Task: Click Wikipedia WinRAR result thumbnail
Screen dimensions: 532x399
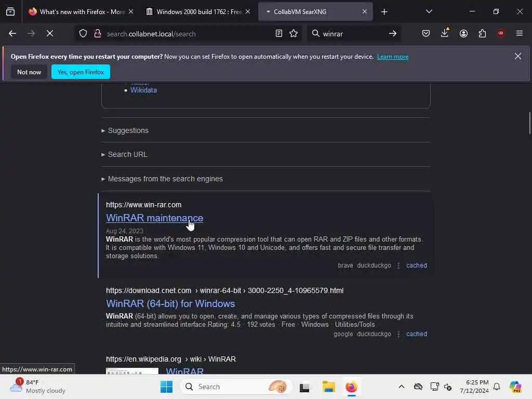Action: [x=132, y=371]
